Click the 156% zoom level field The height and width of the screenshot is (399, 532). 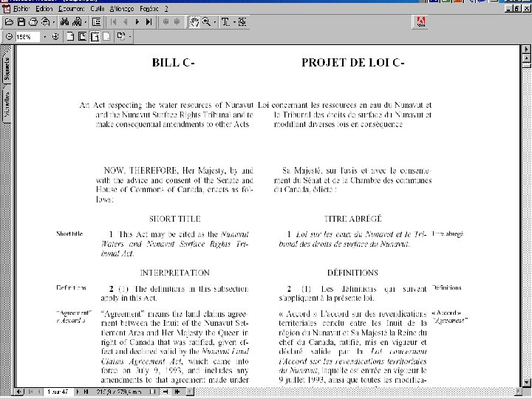tap(27, 37)
